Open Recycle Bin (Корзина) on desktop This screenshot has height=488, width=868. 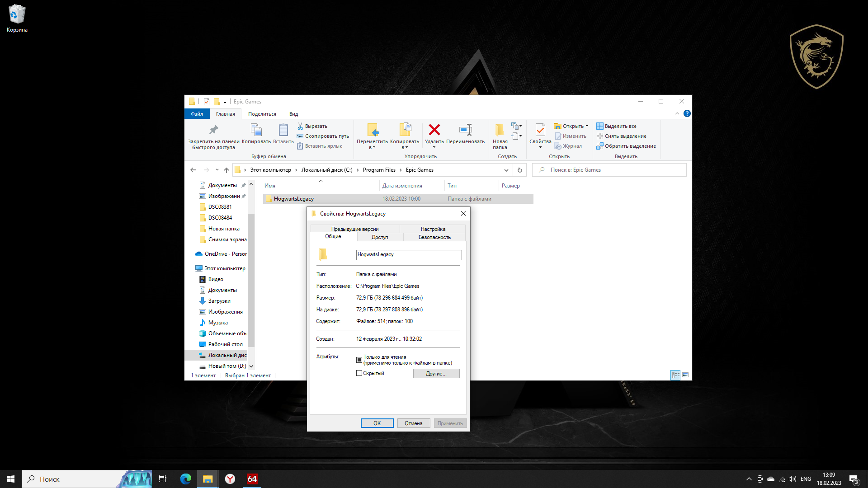(x=17, y=19)
